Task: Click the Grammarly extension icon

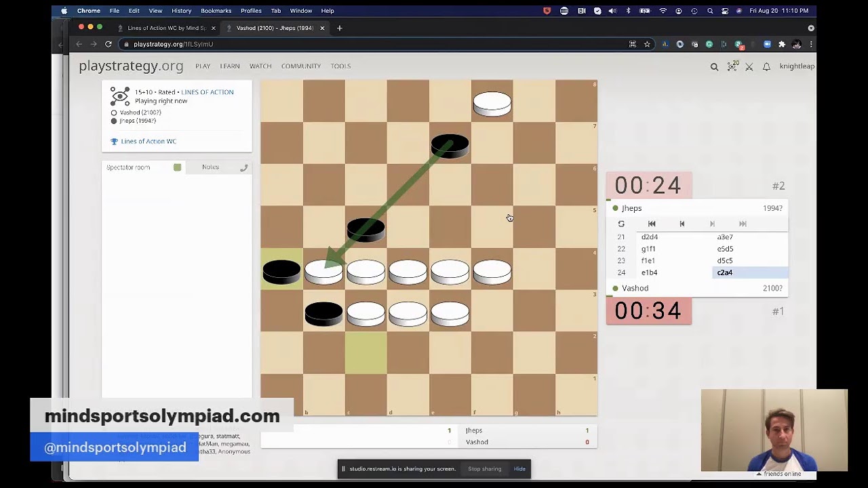Action: tap(709, 44)
